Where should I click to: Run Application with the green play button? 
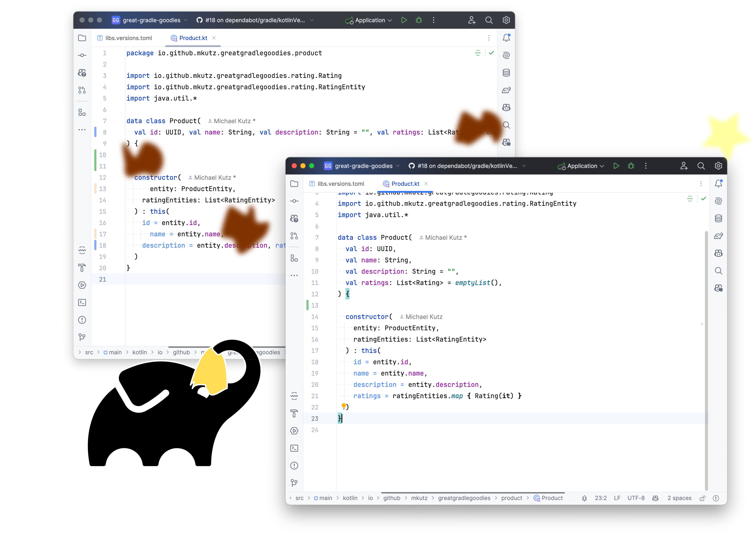[616, 166]
